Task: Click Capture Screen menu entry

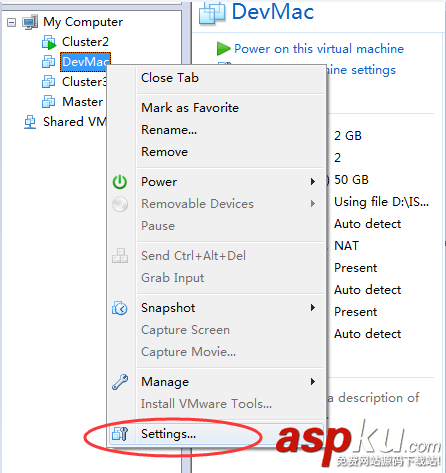Action: click(185, 330)
